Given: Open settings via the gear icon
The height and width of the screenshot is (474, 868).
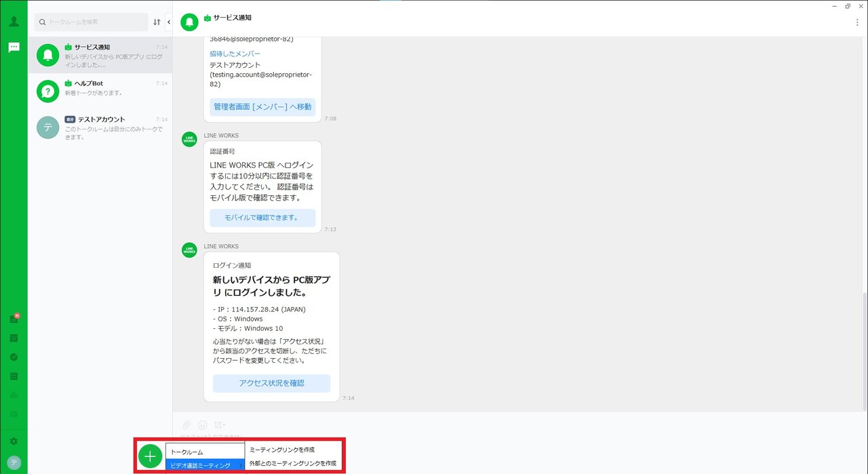Looking at the screenshot, I should (x=14, y=441).
